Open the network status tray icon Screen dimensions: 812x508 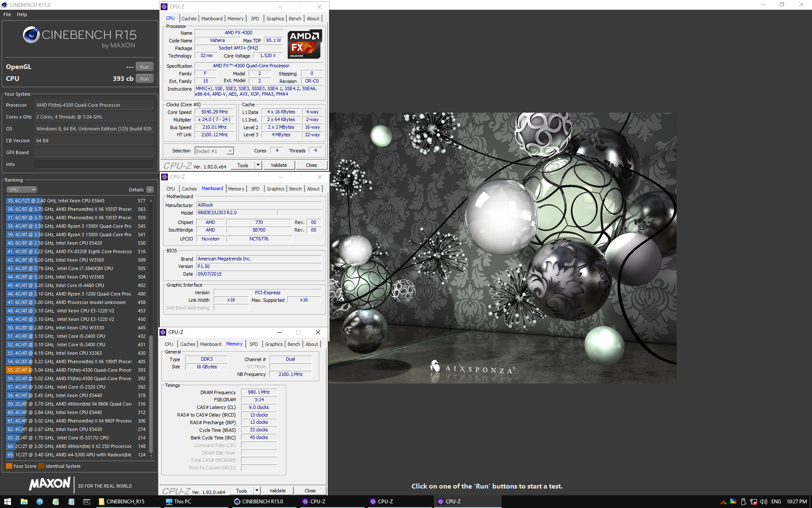[x=754, y=502]
